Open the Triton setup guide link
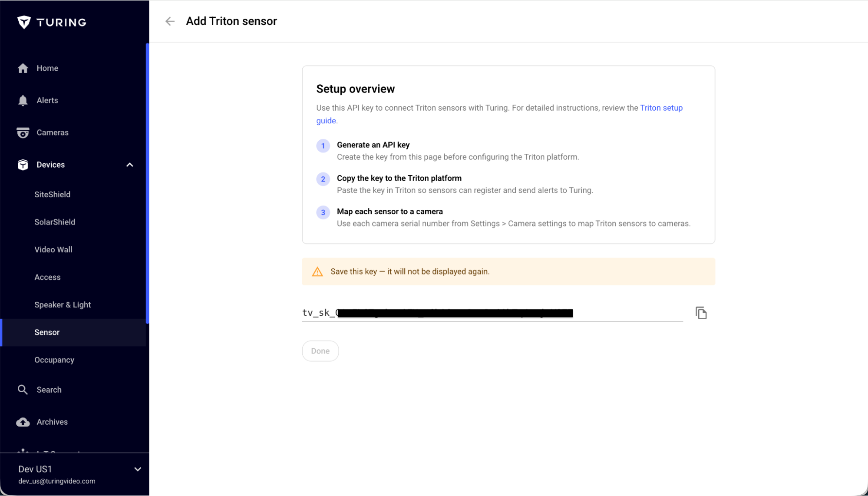 pos(661,108)
